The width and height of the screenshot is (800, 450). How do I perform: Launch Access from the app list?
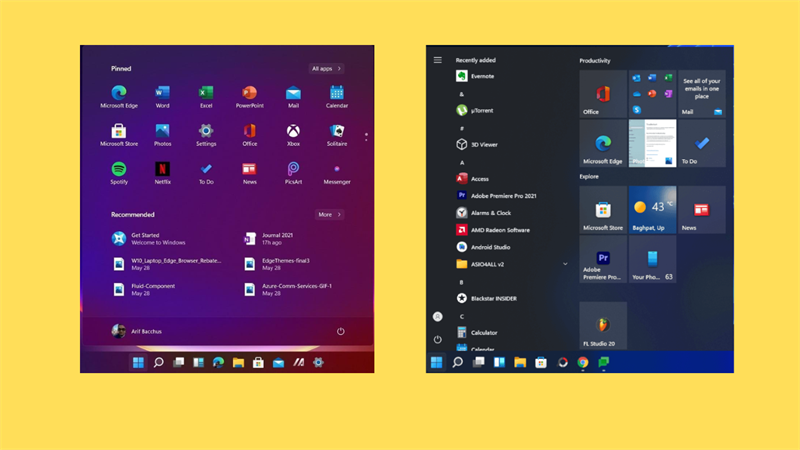[472, 179]
